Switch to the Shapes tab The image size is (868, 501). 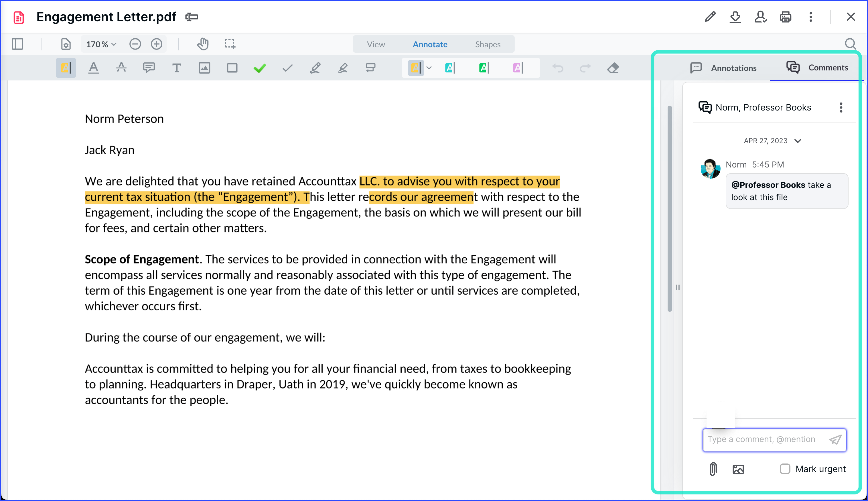click(488, 44)
